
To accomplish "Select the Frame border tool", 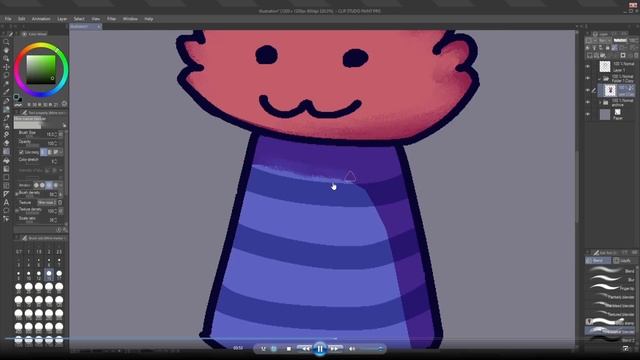I will 6,185.
